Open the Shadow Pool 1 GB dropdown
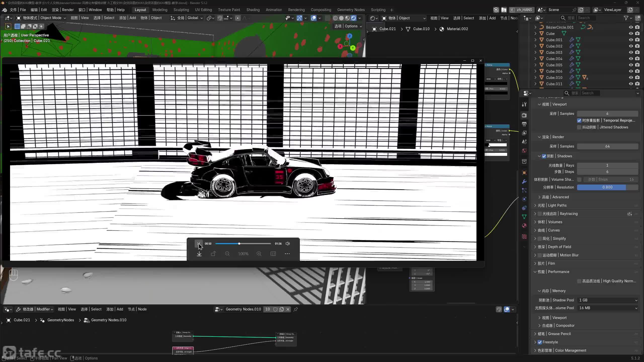Viewport: 644px width, 362px height. pyautogui.click(x=608, y=300)
